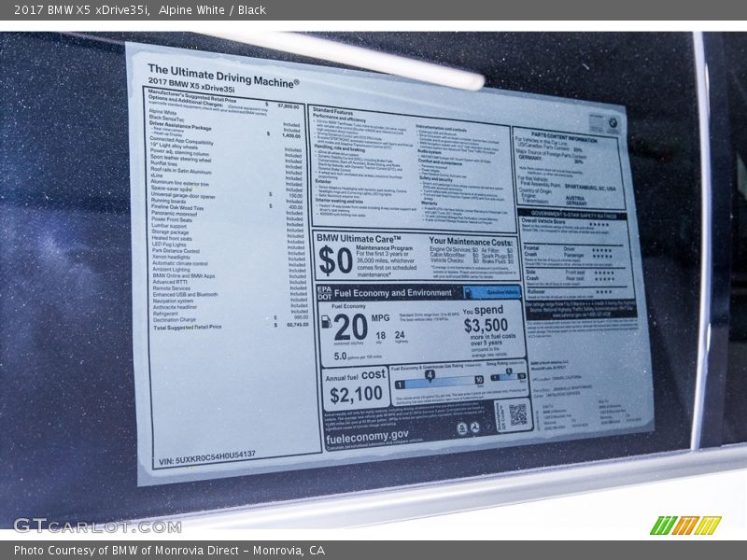Image resolution: width=747 pixels, height=560 pixels.
Task: Click 'Anthracite headliner' item
Action: tap(175, 307)
